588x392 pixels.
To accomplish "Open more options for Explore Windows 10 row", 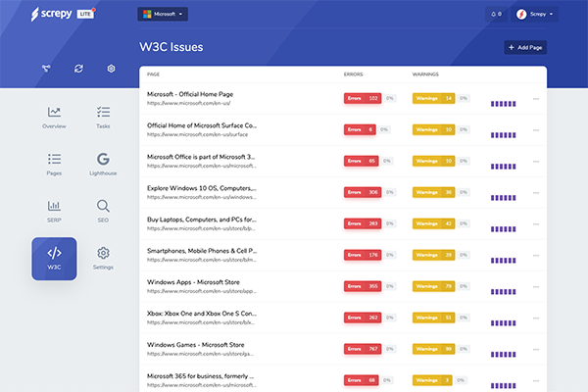I will [x=536, y=193].
